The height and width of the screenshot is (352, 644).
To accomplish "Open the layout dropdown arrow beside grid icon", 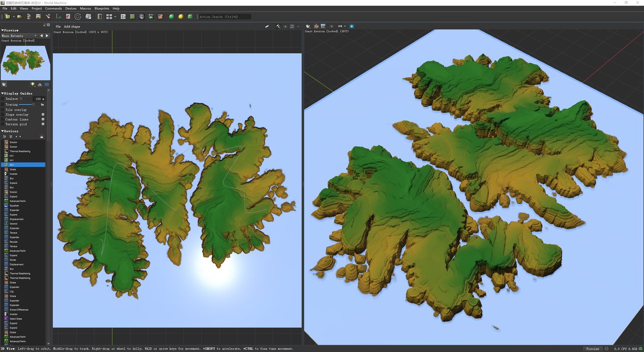I will tap(115, 17).
